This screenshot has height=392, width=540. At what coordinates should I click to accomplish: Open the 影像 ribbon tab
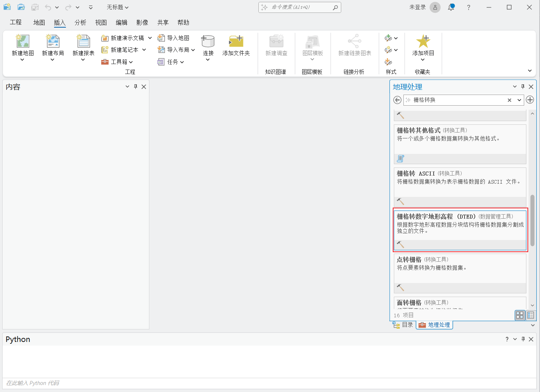pyautogui.click(x=142, y=22)
